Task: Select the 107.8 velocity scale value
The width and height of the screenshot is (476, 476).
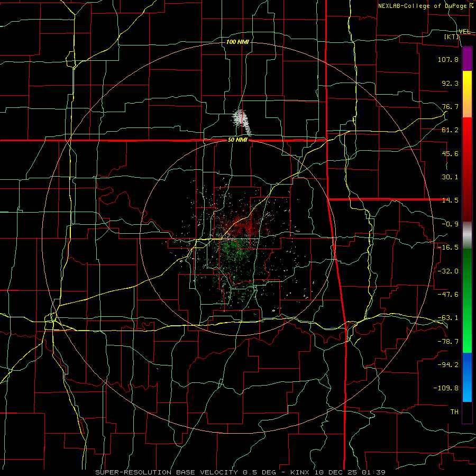Action: (448, 59)
